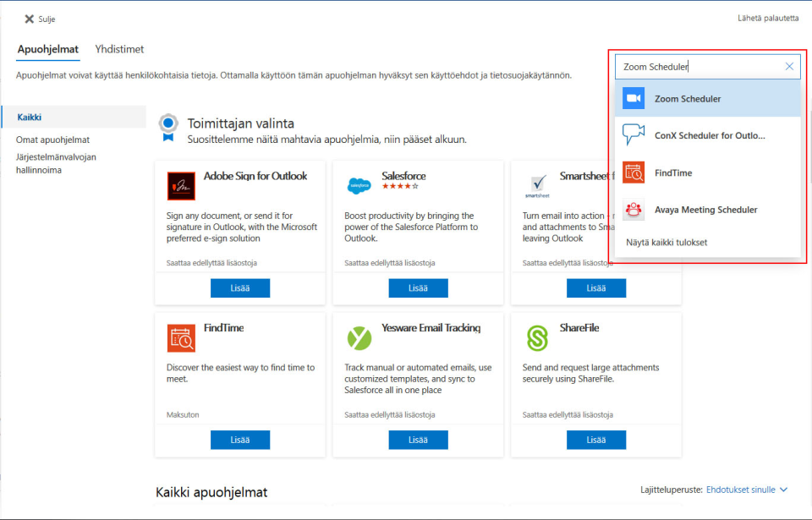Click the Salesforce card title
Viewport: 812px width, 520px height.
[x=403, y=176]
